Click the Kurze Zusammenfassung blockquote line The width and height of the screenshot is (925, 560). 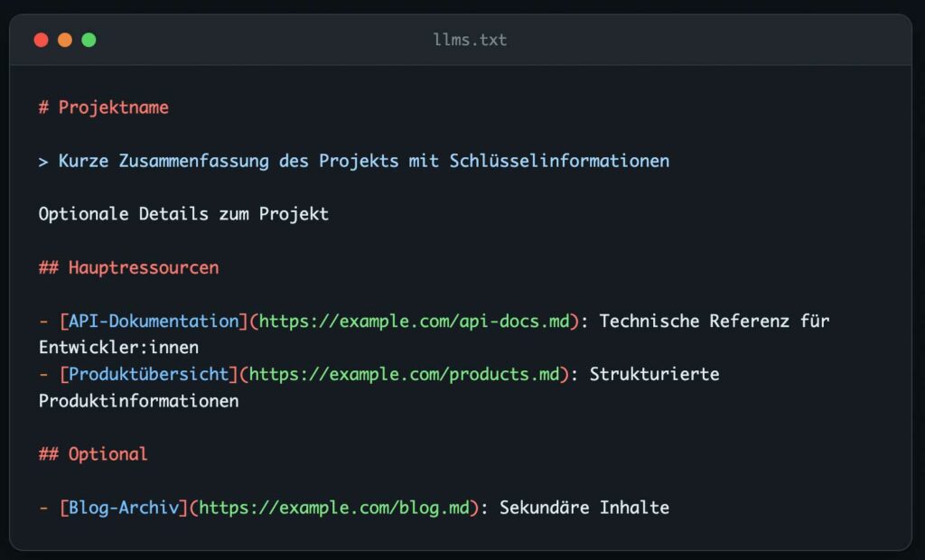354,161
